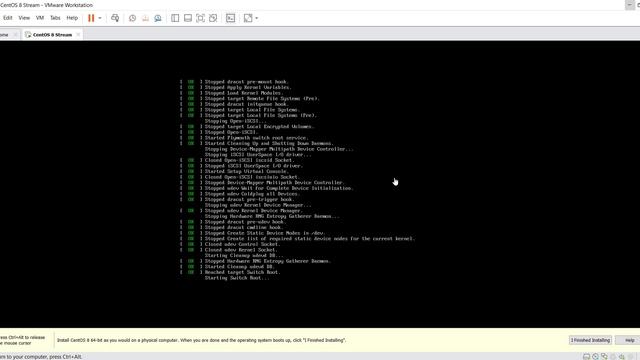The height and width of the screenshot is (360, 640).
Task: Click the CD/DVD drive status icon
Action: pyautogui.click(x=596, y=356)
